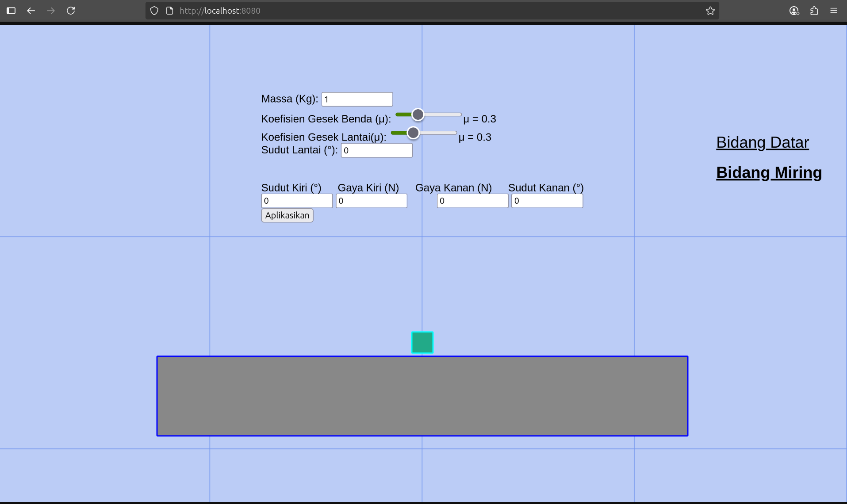The image size is (847, 504).
Task: Open the Firefox account icon
Action: tap(794, 11)
